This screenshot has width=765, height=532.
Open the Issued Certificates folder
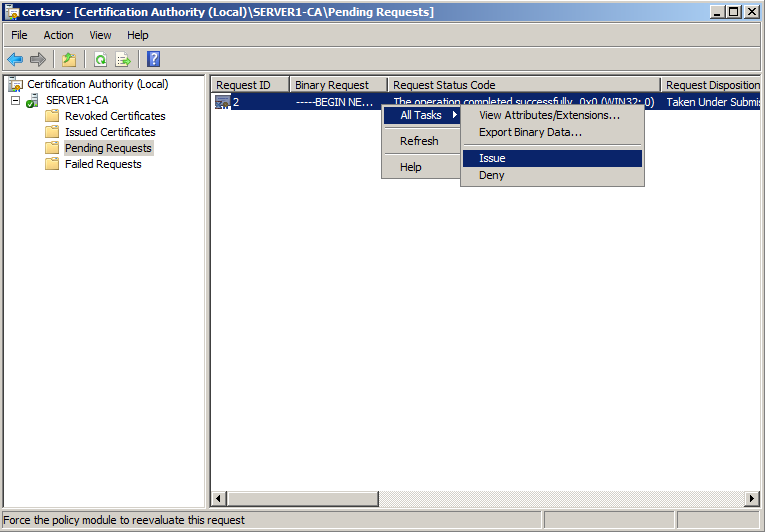pos(110,132)
